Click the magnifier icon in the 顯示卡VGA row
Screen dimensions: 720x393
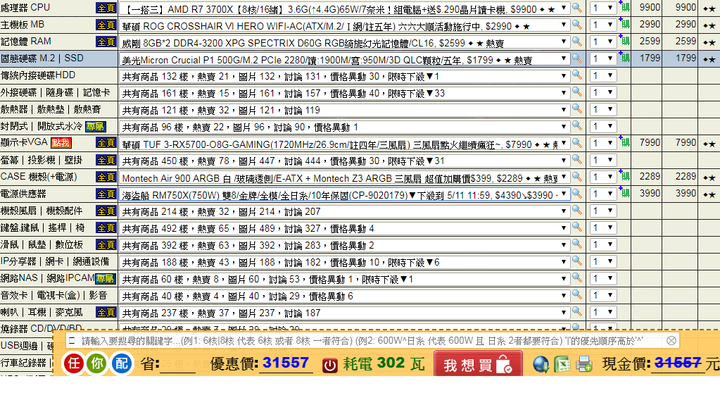click(x=577, y=143)
